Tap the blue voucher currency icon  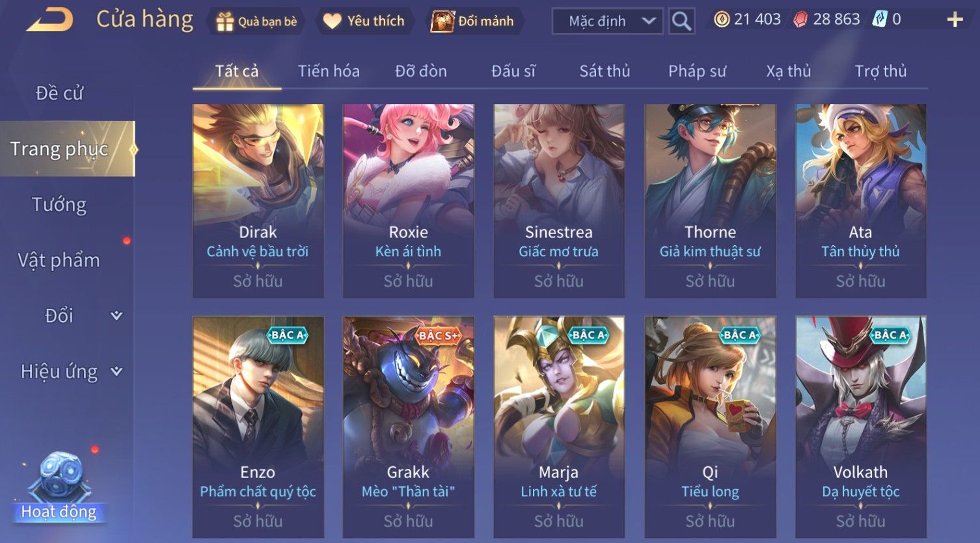tap(880, 19)
